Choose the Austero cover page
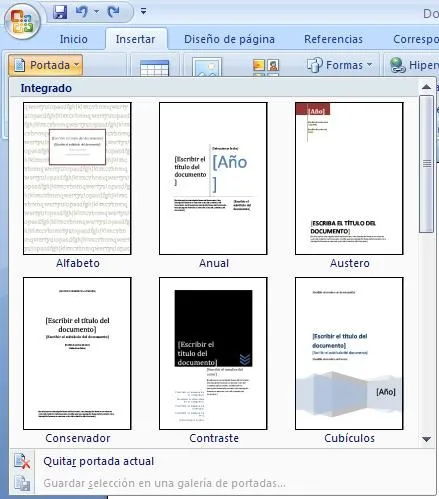439x499 pixels. tap(349, 179)
